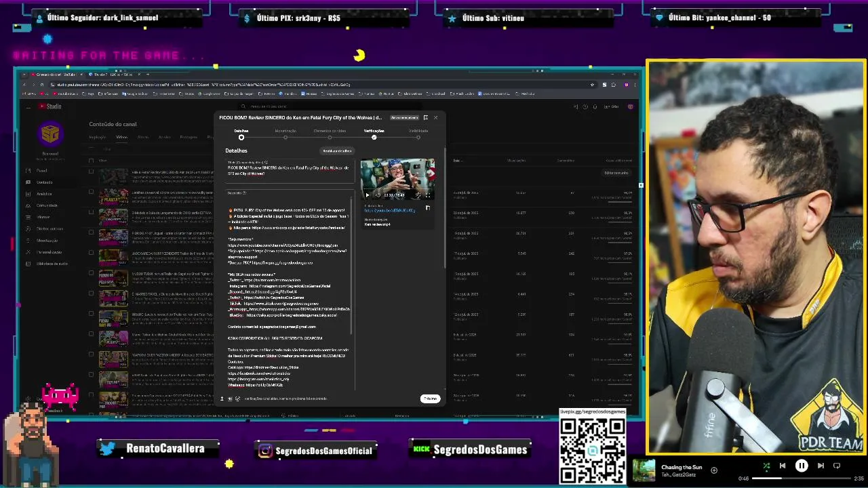Click the browser back arrow
The image size is (868, 488).
[x=25, y=85]
